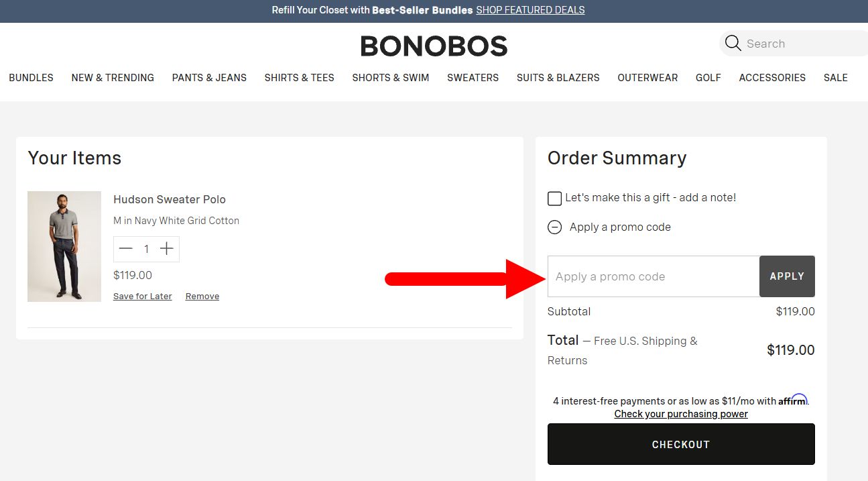Image resolution: width=868 pixels, height=481 pixels.
Task: Collapse the promo code section circle-minus icon
Action: (x=554, y=227)
